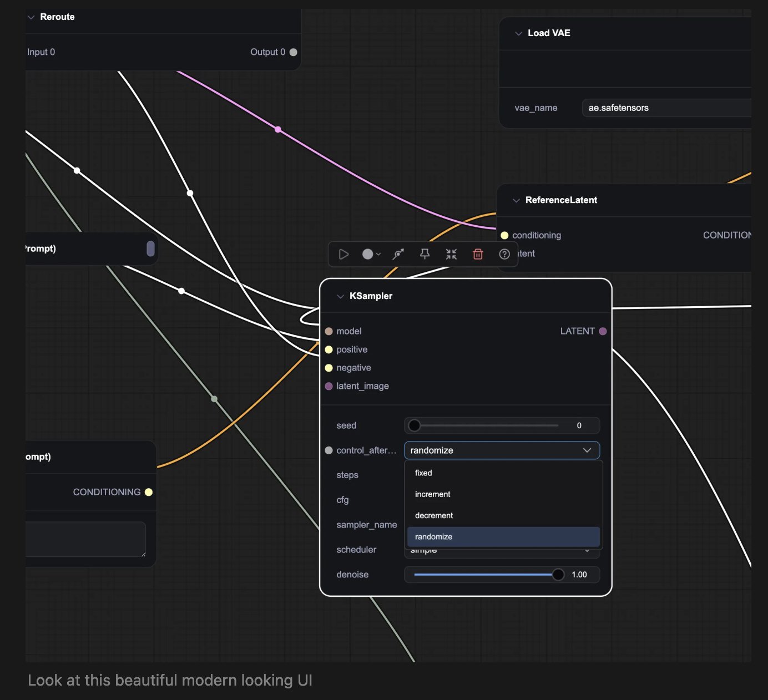
Task: Click the KSampler negative input socket
Action: (329, 368)
